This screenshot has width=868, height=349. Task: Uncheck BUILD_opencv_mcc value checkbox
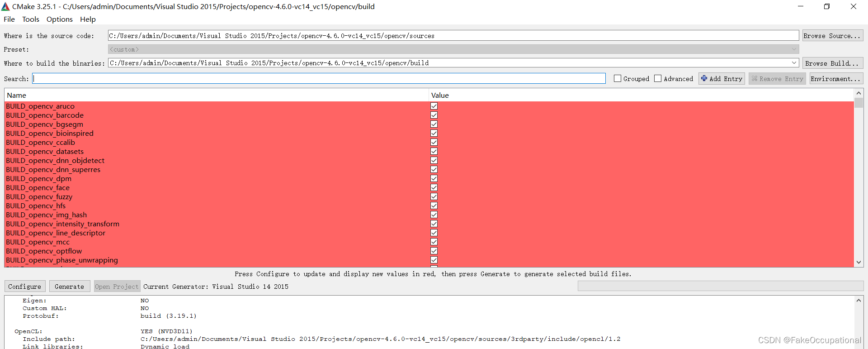click(x=434, y=242)
